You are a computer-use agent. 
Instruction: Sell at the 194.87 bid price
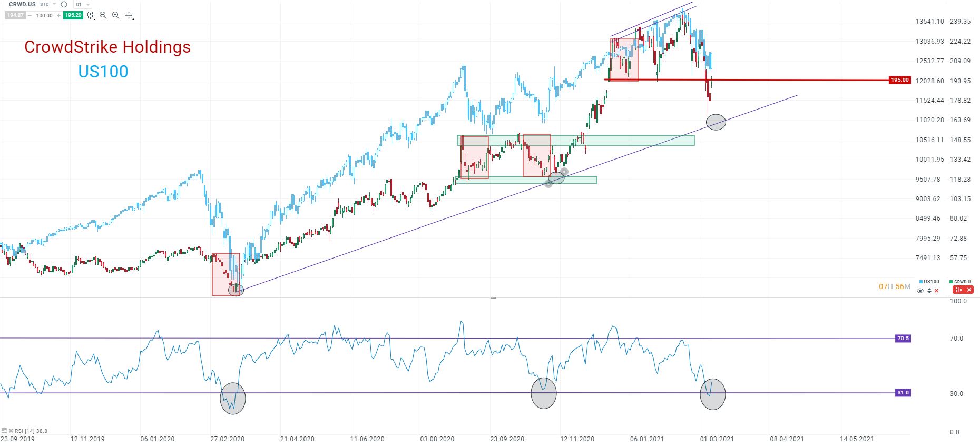coord(15,15)
